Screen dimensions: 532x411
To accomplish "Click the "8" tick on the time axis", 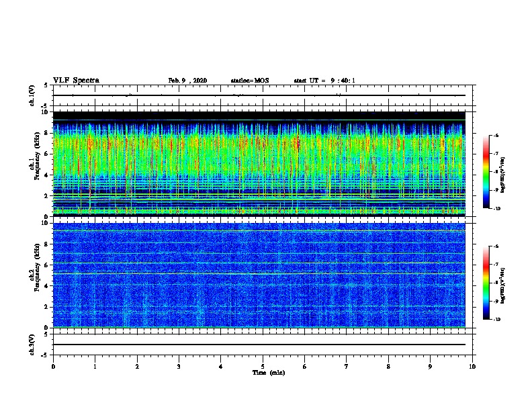I will (x=388, y=367).
